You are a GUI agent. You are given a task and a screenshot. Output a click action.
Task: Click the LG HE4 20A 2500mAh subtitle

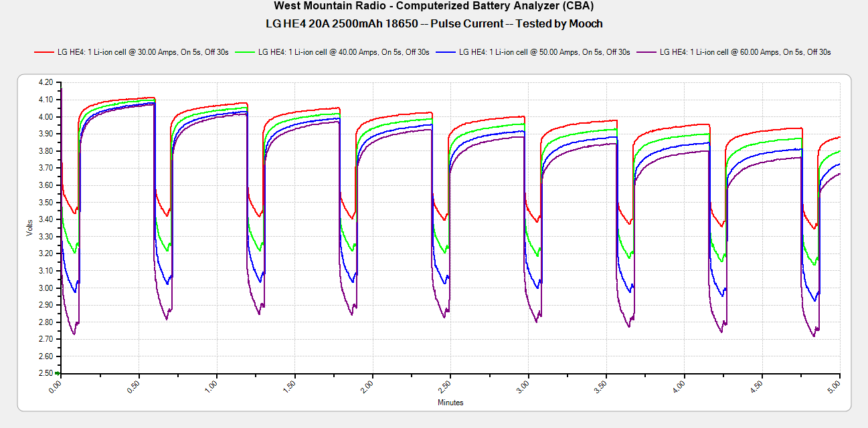pyautogui.click(x=434, y=23)
